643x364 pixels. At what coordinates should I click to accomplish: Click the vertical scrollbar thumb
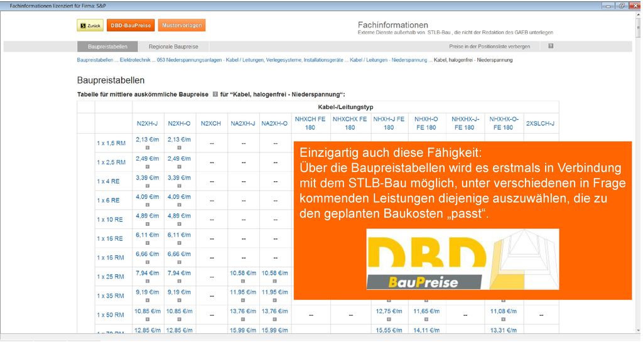point(638,28)
